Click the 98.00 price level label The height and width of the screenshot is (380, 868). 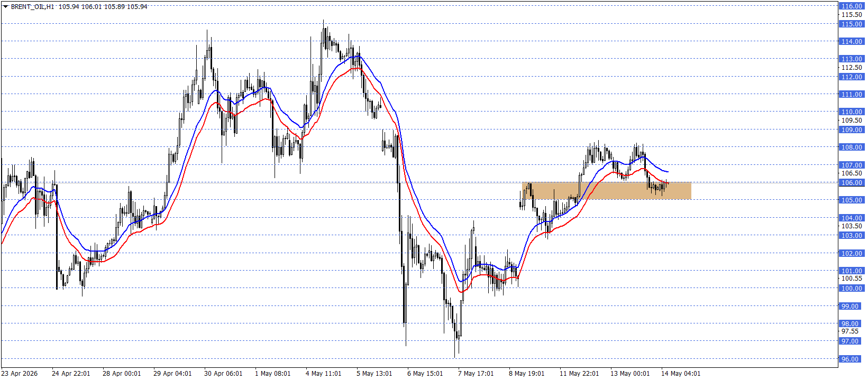850,323
